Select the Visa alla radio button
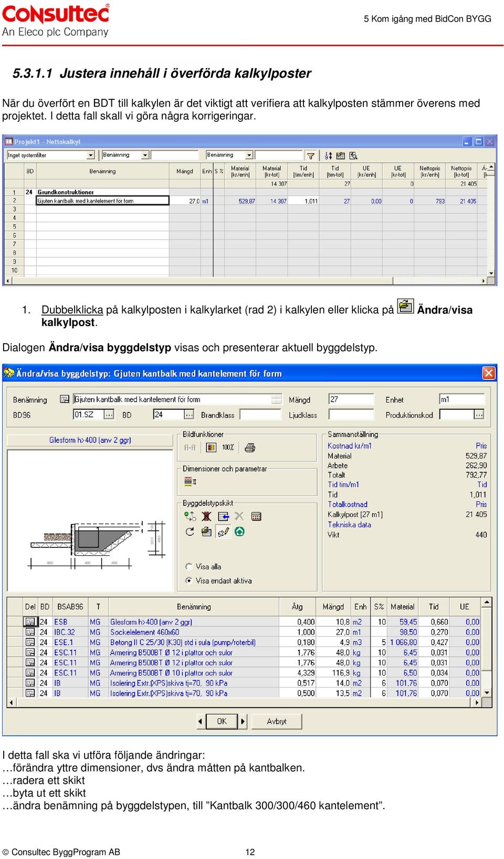The height and width of the screenshot is (859, 504). [x=189, y=566]
